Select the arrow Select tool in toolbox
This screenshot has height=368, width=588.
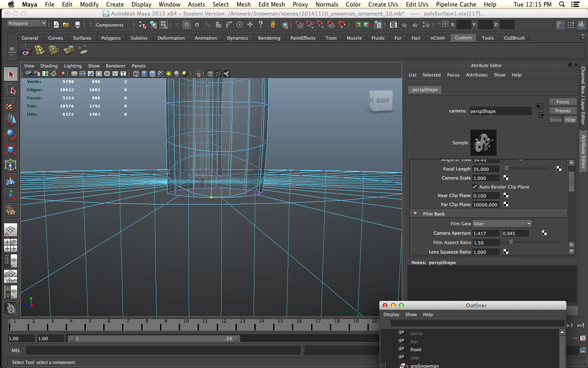coord(11,74)
